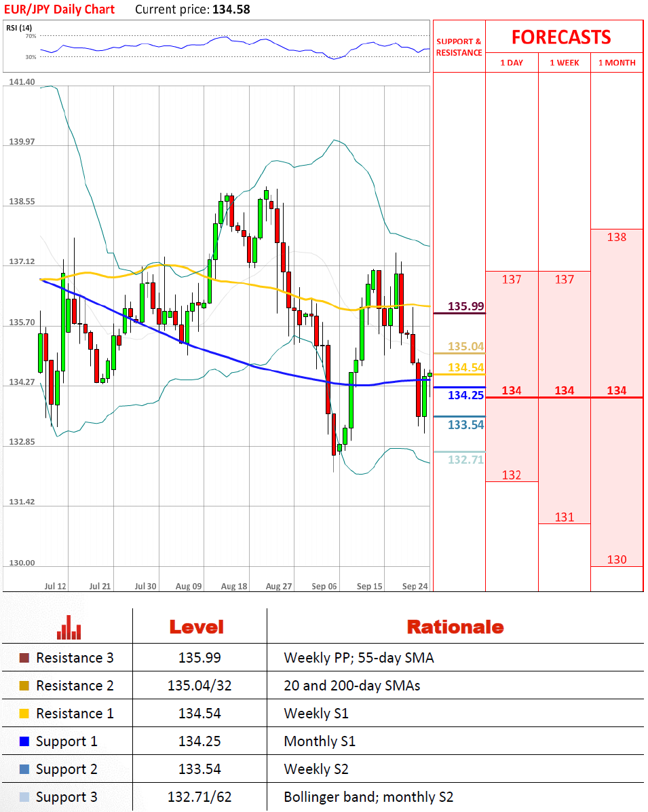
Task: Click the SUPPORT & RESISTANCE column header
Action: tap(459, 47)
